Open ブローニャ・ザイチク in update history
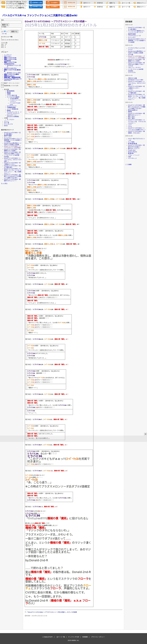Viewport: 147px width, 644px height. [x=134, y=67]
